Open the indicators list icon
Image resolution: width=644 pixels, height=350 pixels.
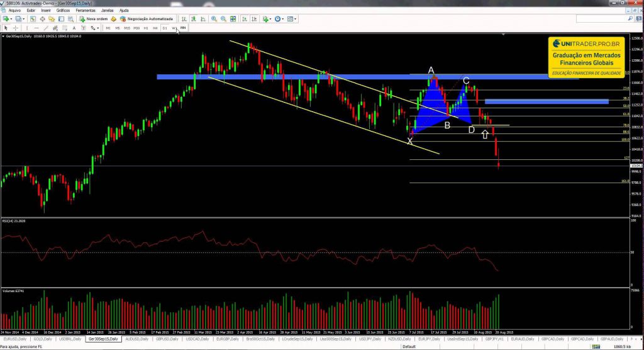coord(266,19)
